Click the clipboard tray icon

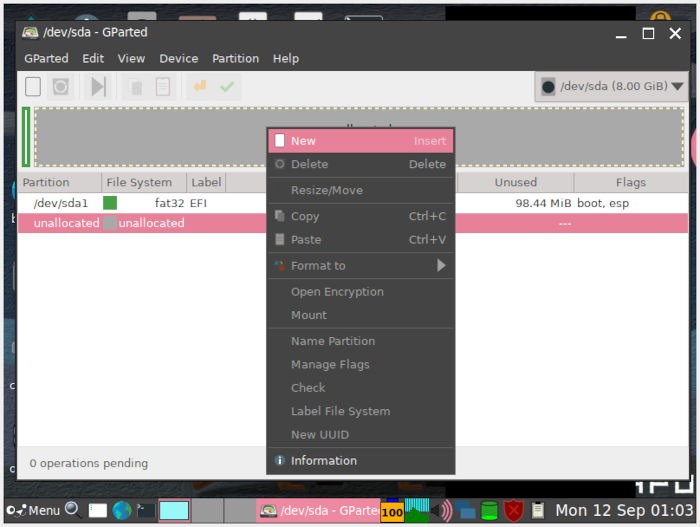(538, 510)
